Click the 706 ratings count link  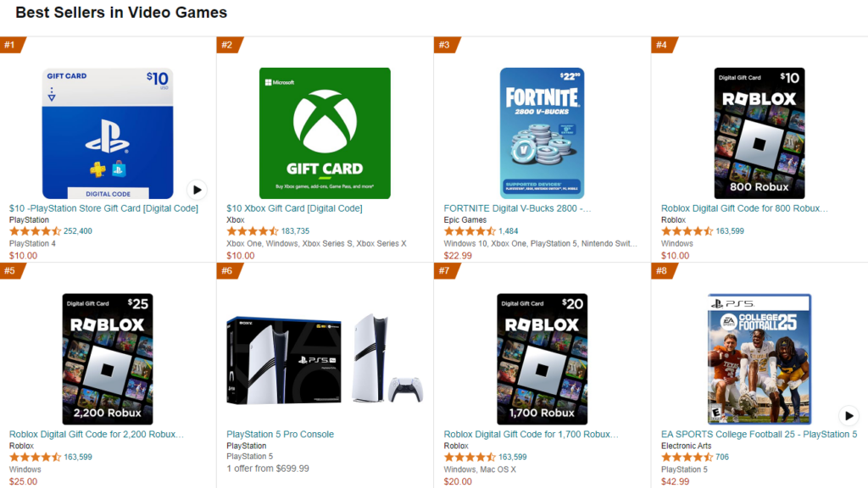point(721,457)
